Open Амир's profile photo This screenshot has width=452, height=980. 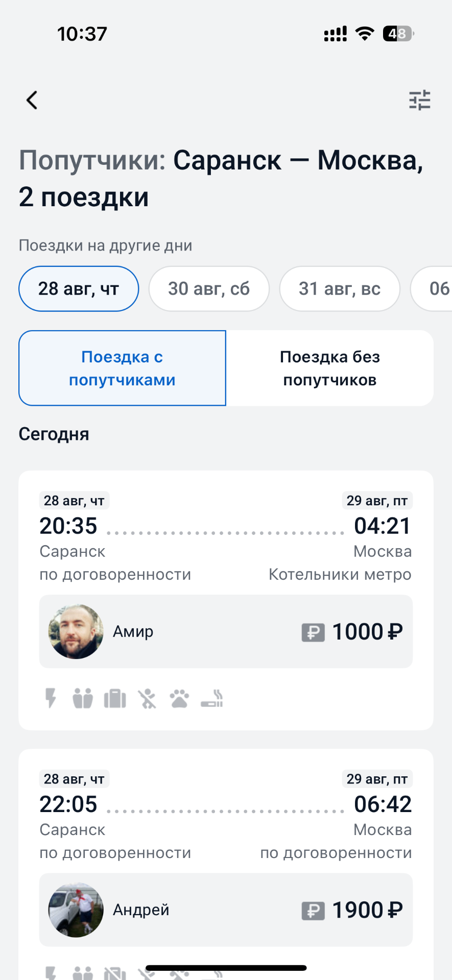point(76,632)
